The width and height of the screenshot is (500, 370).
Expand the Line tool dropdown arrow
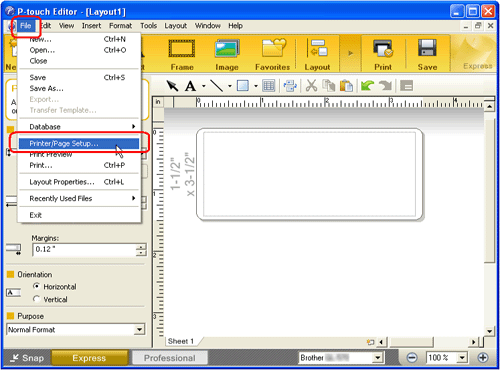[x=230, y=86]
